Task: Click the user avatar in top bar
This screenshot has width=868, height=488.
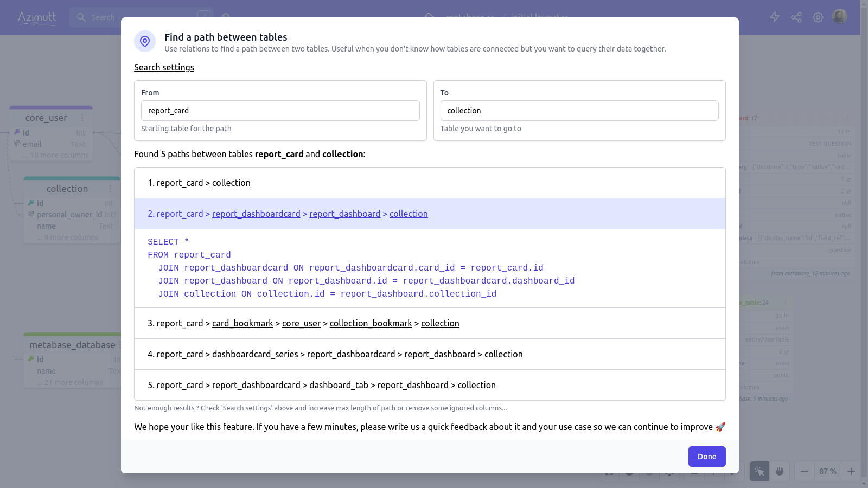Action: point(840,17)
